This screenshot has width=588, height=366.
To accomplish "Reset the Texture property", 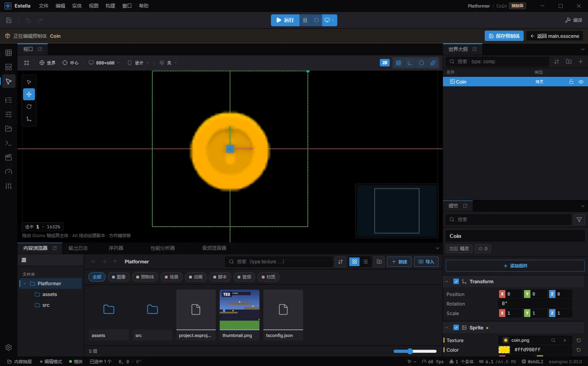I will coord(578,341).
